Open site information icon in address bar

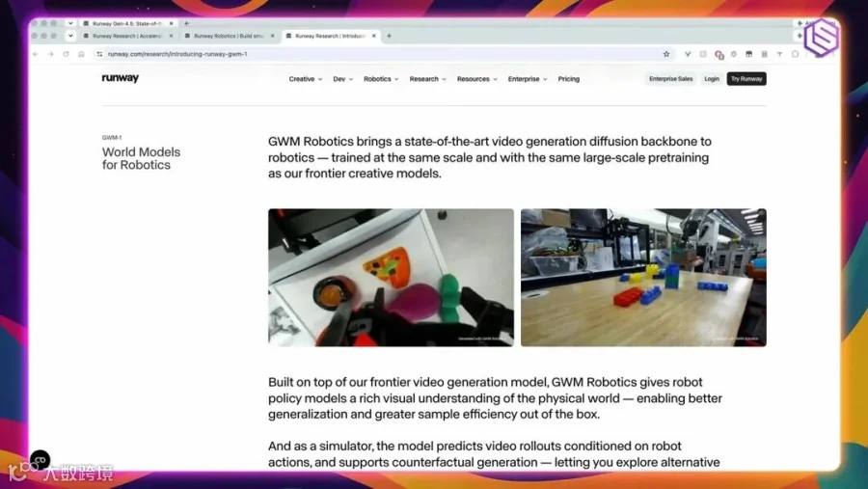coord(99,54)
